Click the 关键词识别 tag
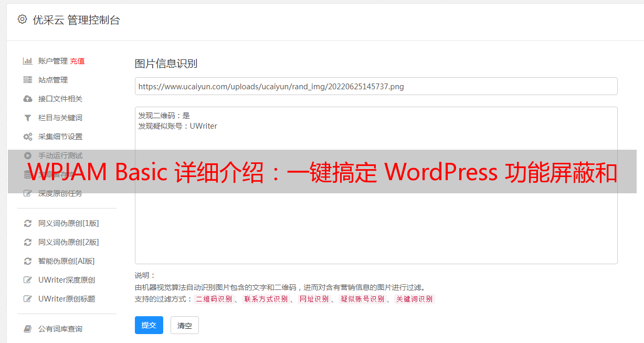This screenshot has width=644, height=343. 415,299
